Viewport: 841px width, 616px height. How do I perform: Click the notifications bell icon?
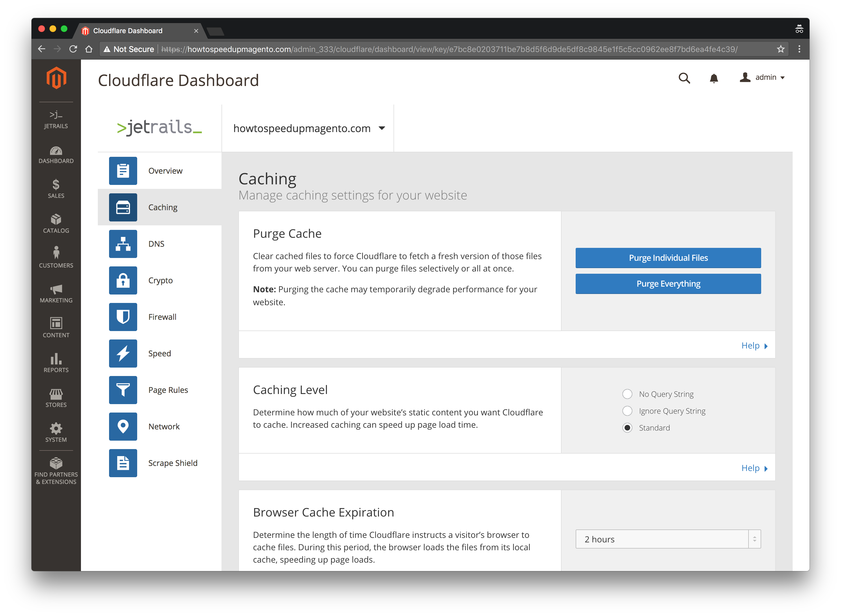(x=713, y=78)
